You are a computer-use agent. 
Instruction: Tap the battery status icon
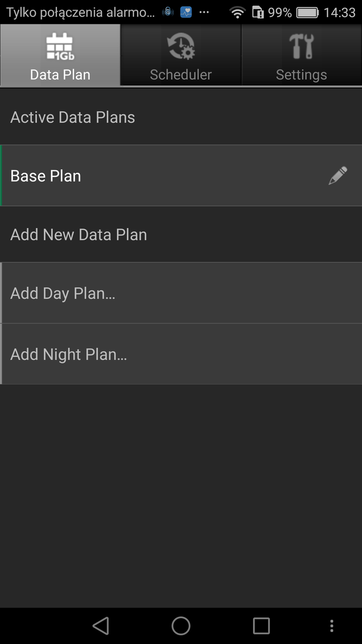point(307,12)
